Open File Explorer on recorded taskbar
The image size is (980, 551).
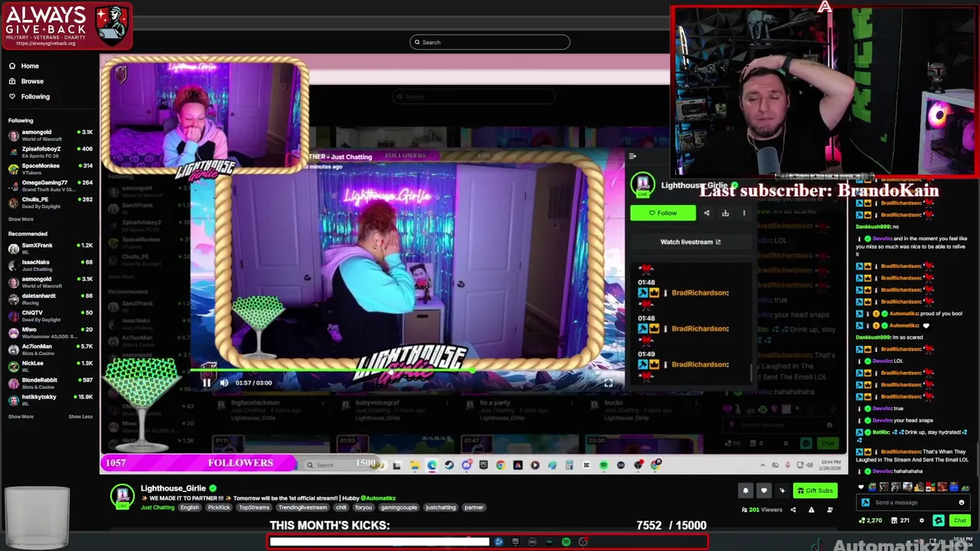click(x=414, y=465)
